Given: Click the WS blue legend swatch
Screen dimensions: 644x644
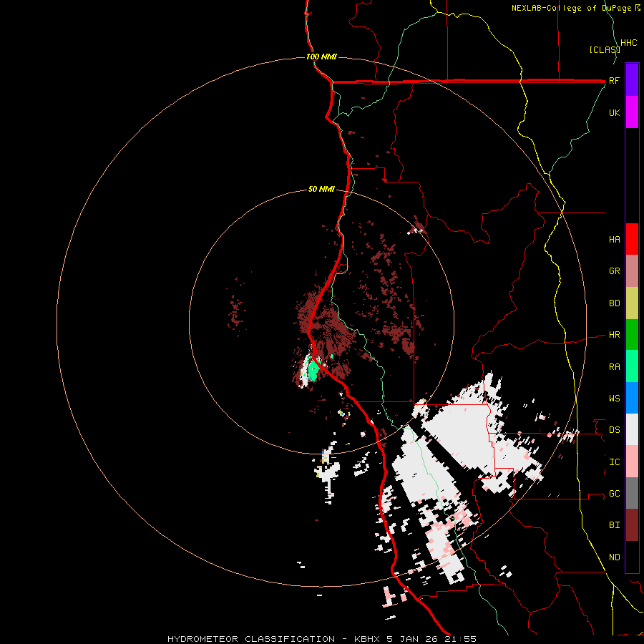Looking at the screenshot, I should click(632, 398).
